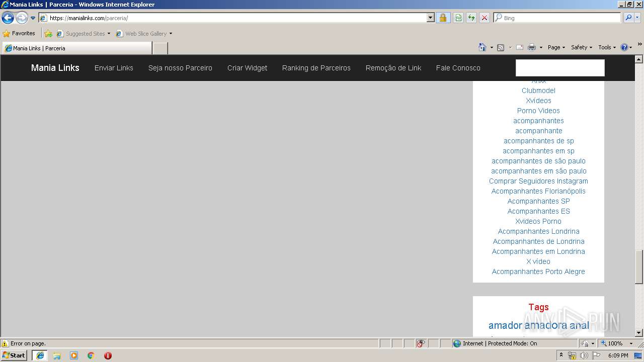
Task: Open the File Explorer taskbar icon
Action: point(57,355)
